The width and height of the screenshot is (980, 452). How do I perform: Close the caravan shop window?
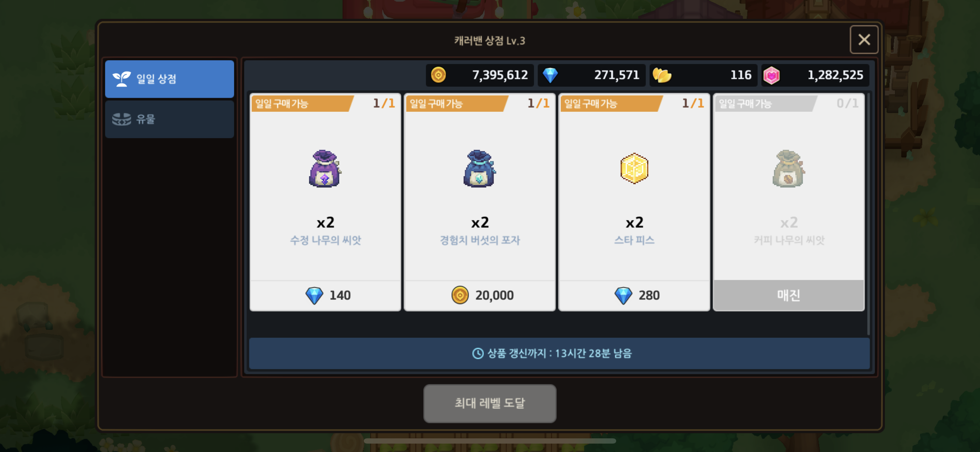click(864, 40)
